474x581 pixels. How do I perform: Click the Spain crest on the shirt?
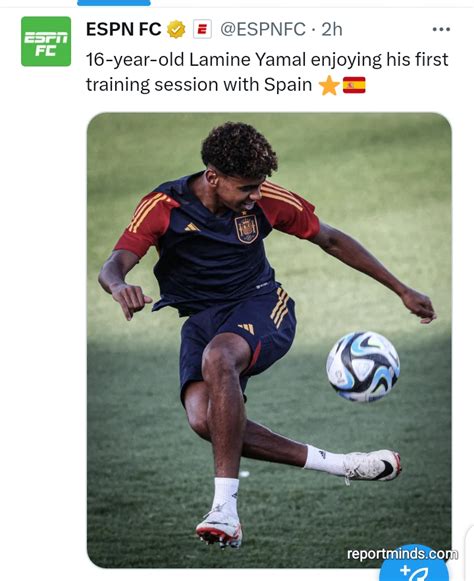[x=246, y=229]
